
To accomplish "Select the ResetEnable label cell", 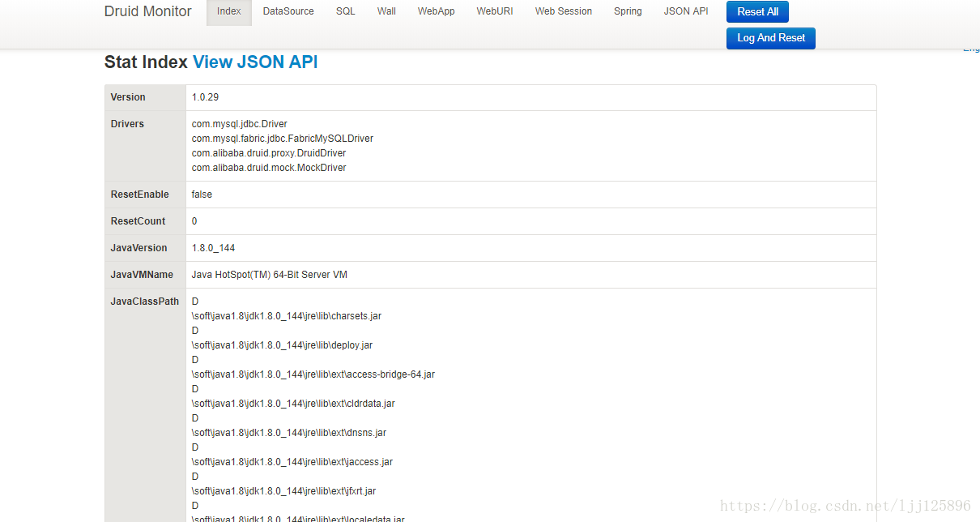I will pos(146,195).
